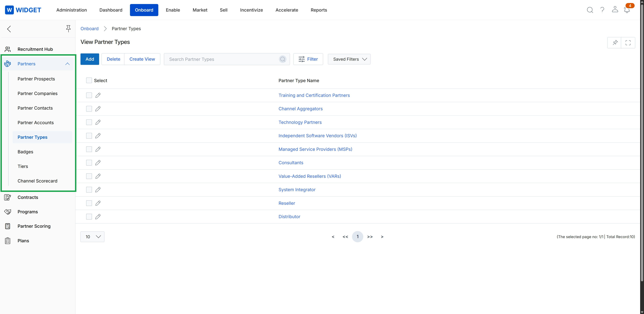Screen dimensions: 644x314
Task: Open the Filter button
Action: (x=308, y=59)
